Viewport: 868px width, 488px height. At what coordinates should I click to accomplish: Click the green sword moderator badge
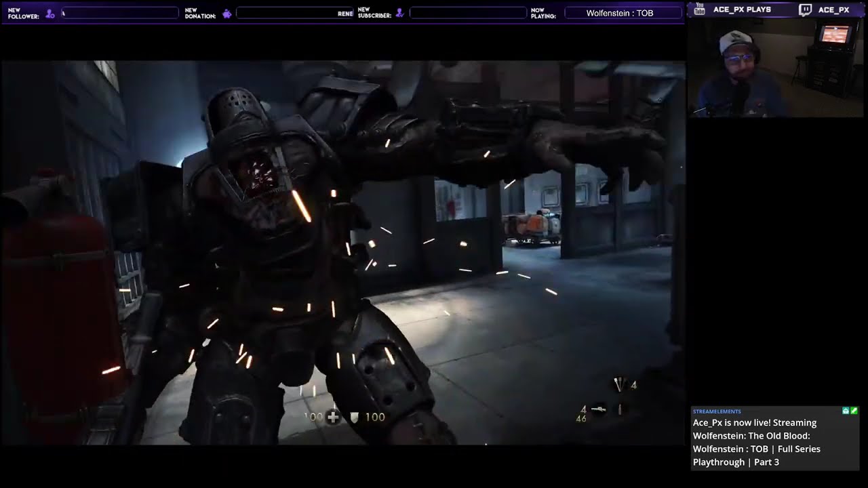coord(854,411)
